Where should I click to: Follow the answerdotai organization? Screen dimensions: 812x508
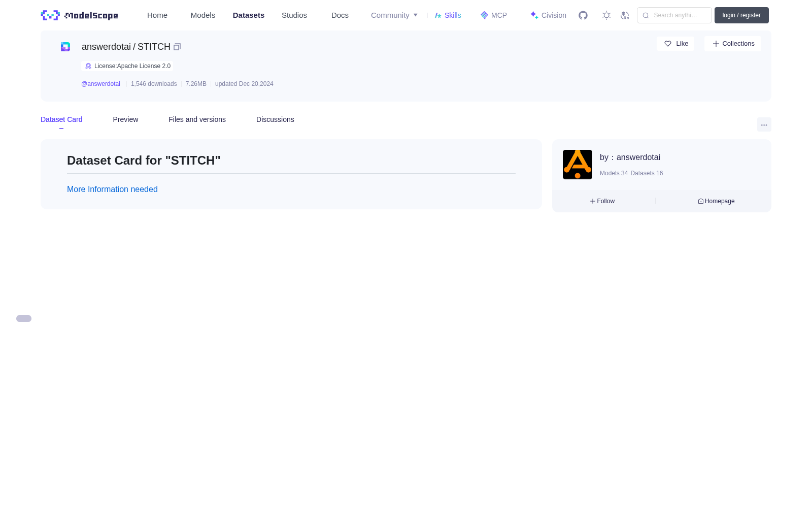tap(602, 201)
